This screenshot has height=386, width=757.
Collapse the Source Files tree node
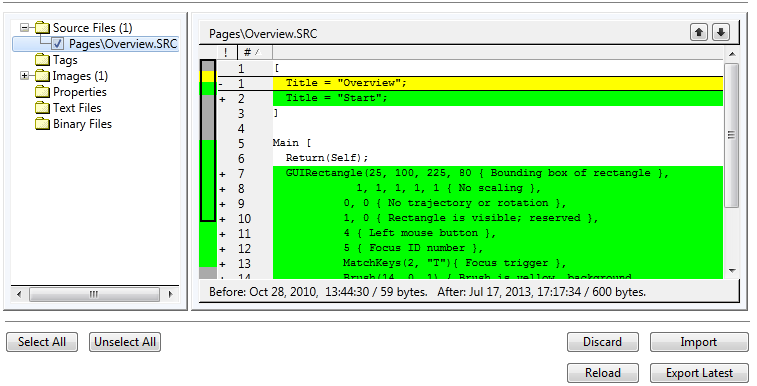click(24, 28)
